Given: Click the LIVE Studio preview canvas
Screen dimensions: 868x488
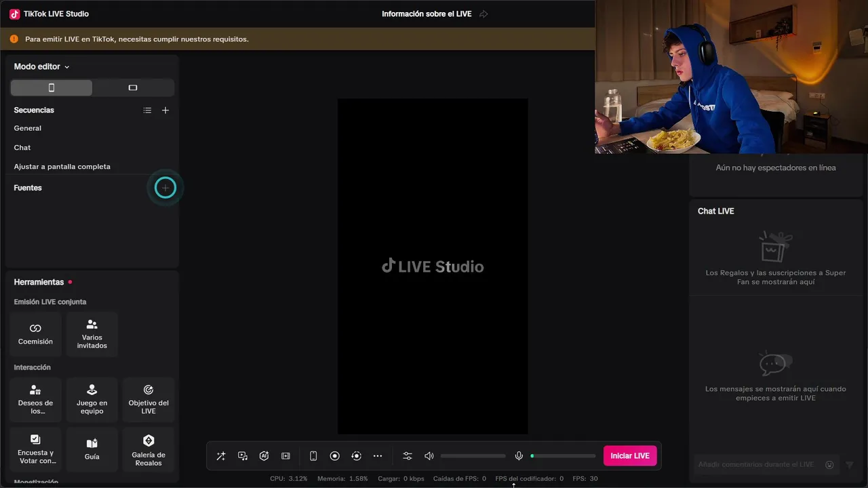Looking at the screenshot, I should click(433, 266).
